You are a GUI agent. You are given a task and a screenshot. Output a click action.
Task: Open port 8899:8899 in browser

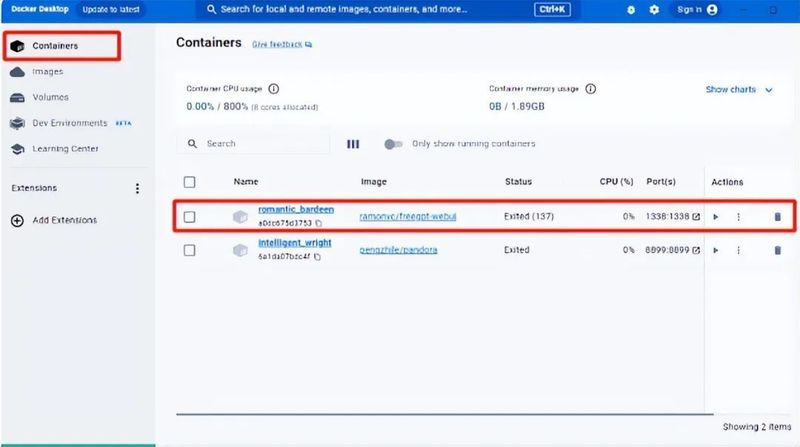coord(696,250)
